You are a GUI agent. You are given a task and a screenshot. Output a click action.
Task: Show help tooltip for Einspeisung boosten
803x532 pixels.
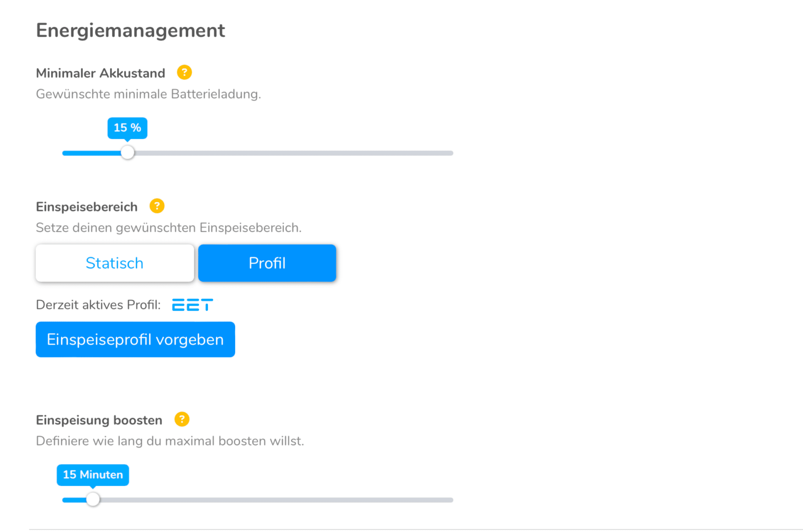pyautogui.click(x=182, y=419)
